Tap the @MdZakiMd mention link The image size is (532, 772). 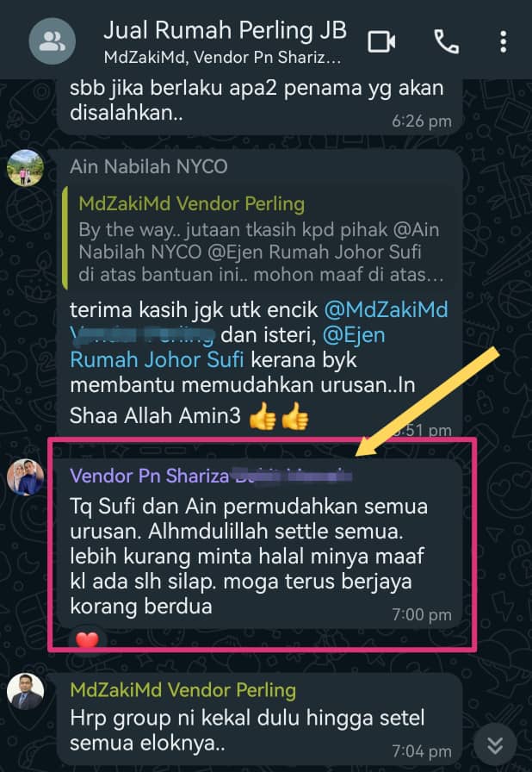pyautogui.click(x=386, y=310)
